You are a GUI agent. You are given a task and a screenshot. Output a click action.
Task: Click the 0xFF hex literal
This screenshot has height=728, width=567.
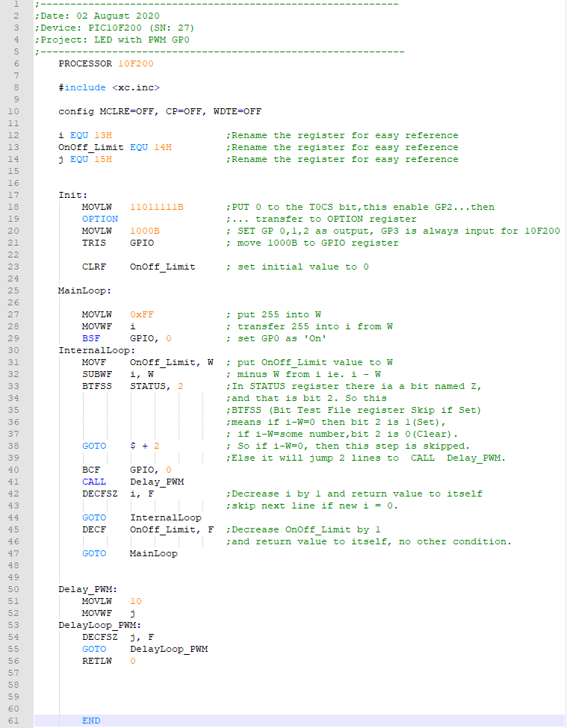pyautogui.click(x=142, y=314)
